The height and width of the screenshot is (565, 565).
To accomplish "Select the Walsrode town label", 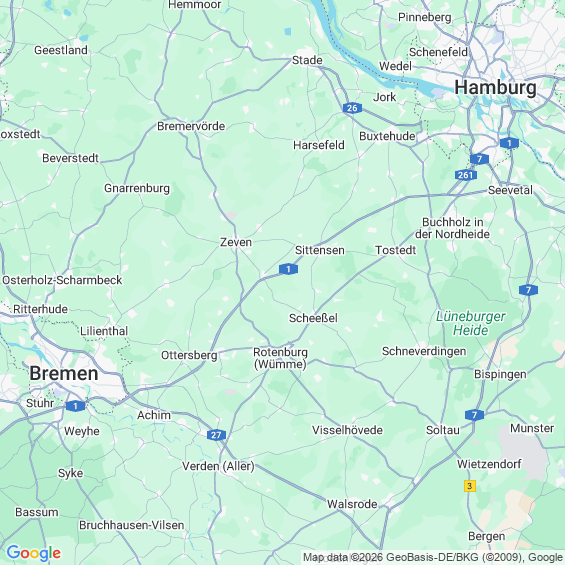I will tap(352, 504).
